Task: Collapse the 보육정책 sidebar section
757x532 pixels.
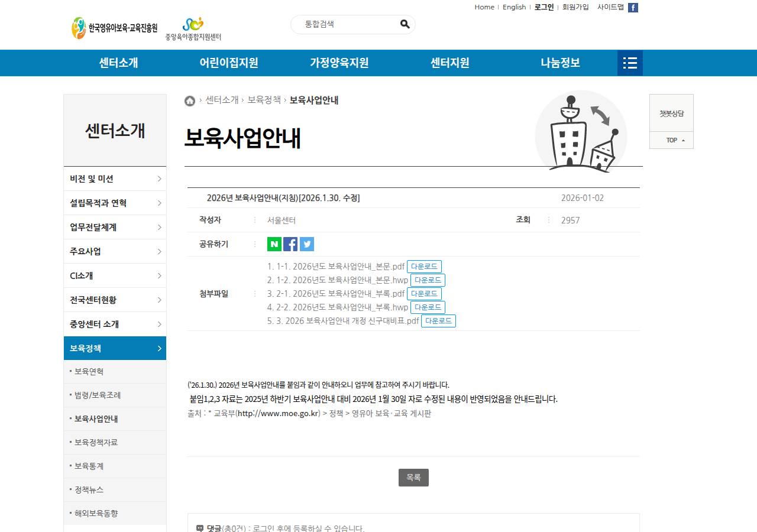Action: pos(115,348)
